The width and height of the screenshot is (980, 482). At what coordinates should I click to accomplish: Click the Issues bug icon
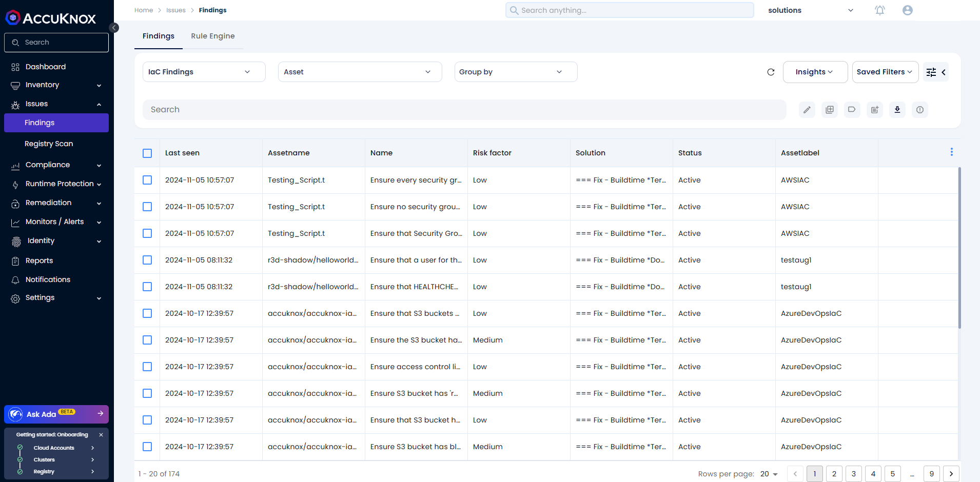15,105
